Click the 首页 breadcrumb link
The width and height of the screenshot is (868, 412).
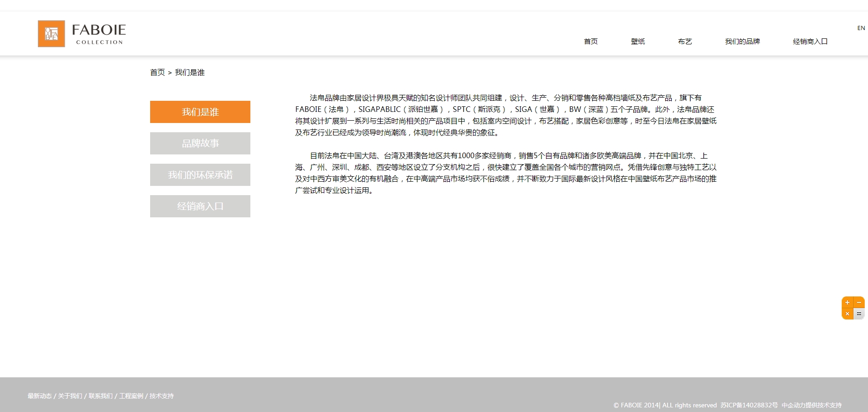158,73
